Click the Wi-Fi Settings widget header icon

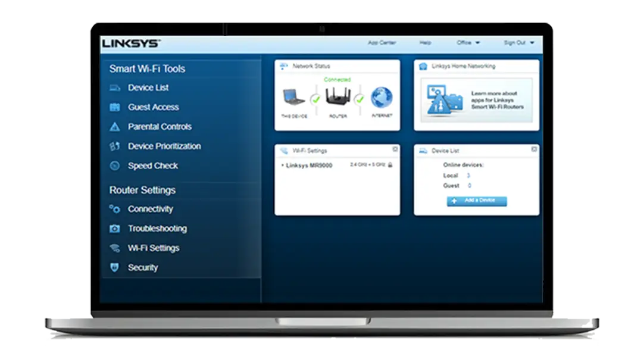[284, 151]
